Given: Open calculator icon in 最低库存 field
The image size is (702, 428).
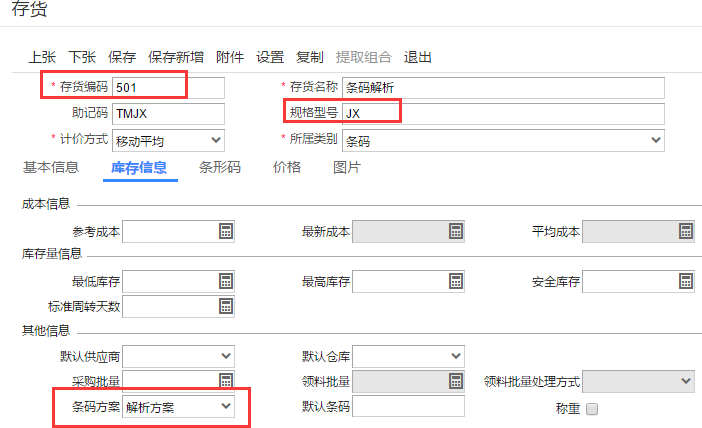Looking at the screenshot, I should (x=226, y=282).
